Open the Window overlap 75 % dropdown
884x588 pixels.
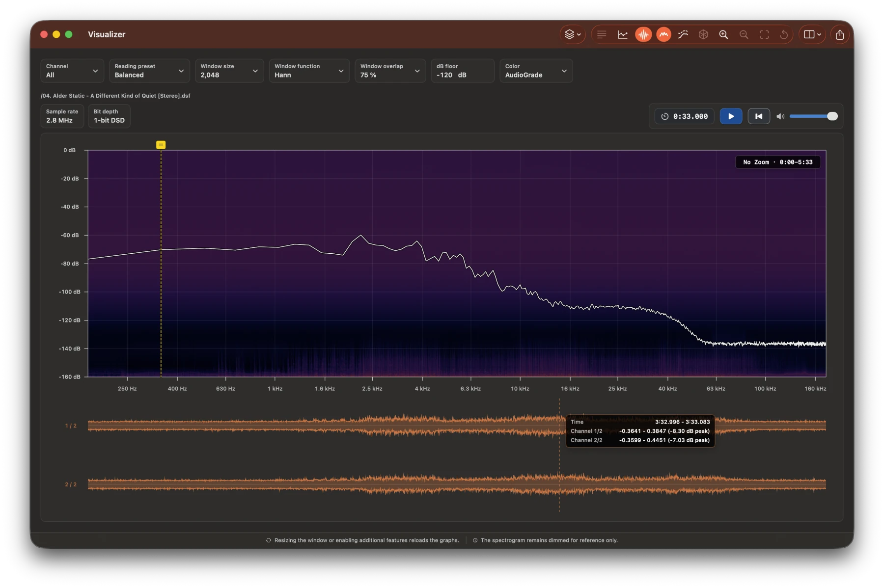390,71
